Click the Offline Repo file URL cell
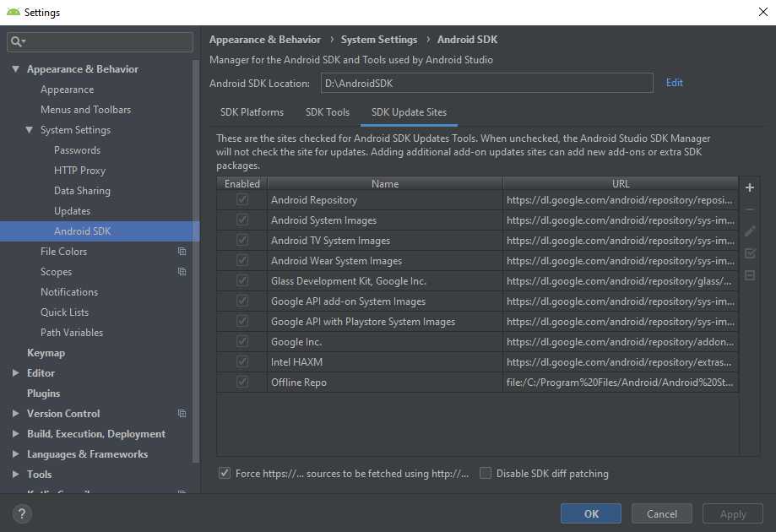The height and width of the screenshot is (532, 776). [x=620, y=382]
